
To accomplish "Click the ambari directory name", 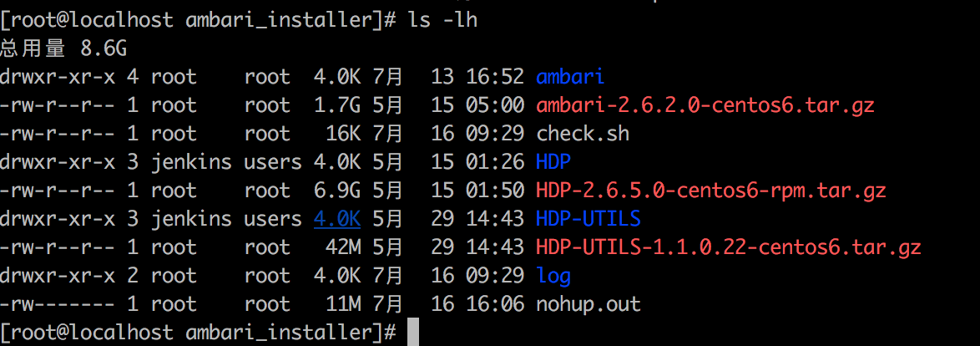I will (570, 77).
